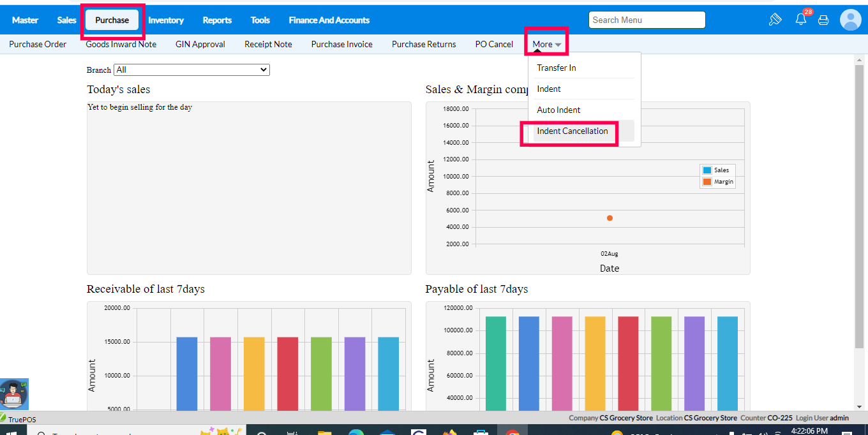Expand the Branch dropdown
Screen dimensions: 868x435
(191, 70)
